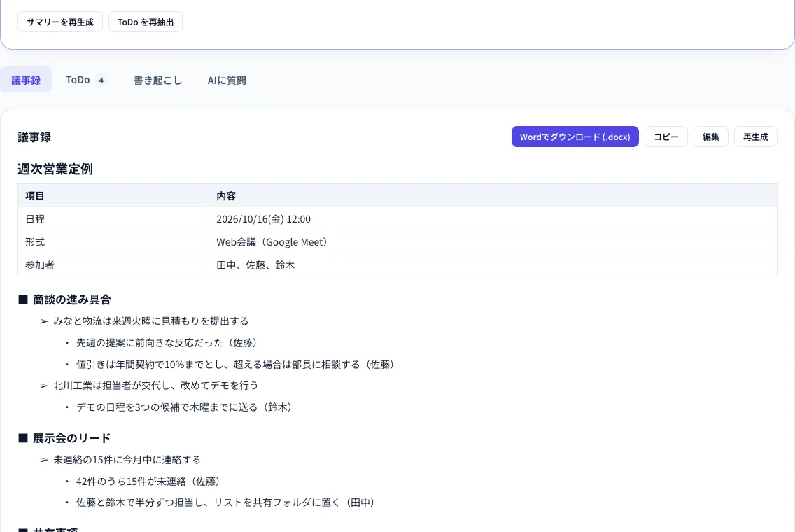Click the bullet 42件のうち15件が未連絡（佐藤）

point(148,482)
